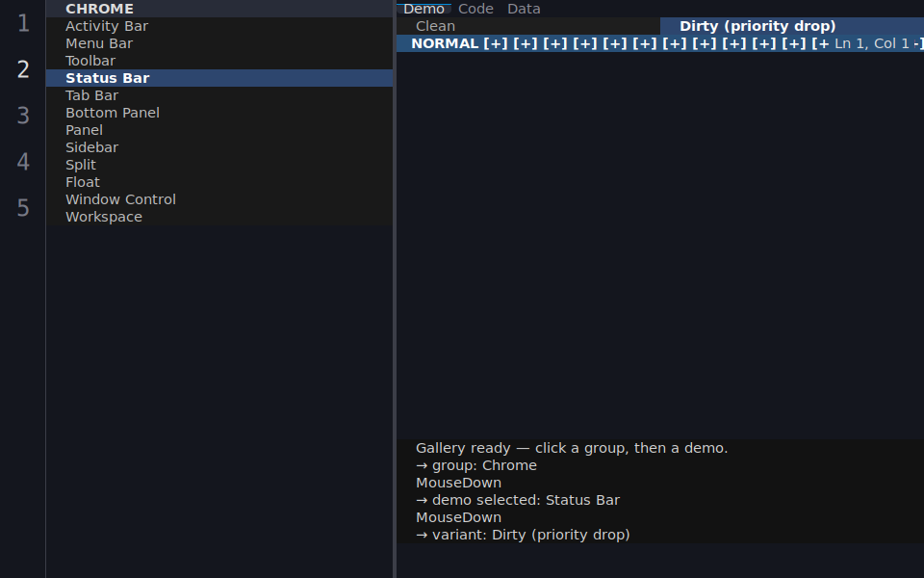Select group number 4 in the rail
The image size is (924, 578).
[23, 161]
